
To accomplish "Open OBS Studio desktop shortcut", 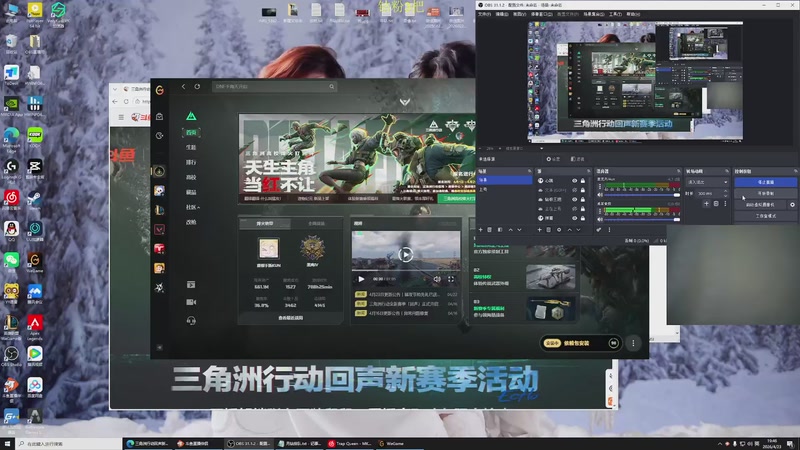I will click(x=11, y=356).
